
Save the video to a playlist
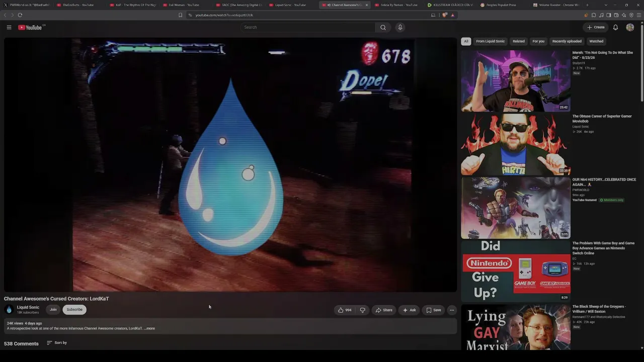pos(434,310)
